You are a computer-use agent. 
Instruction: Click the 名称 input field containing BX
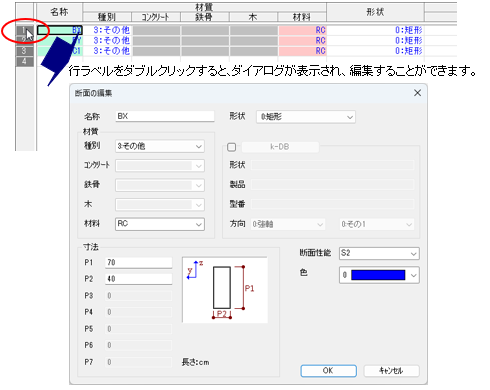[165, 116]
